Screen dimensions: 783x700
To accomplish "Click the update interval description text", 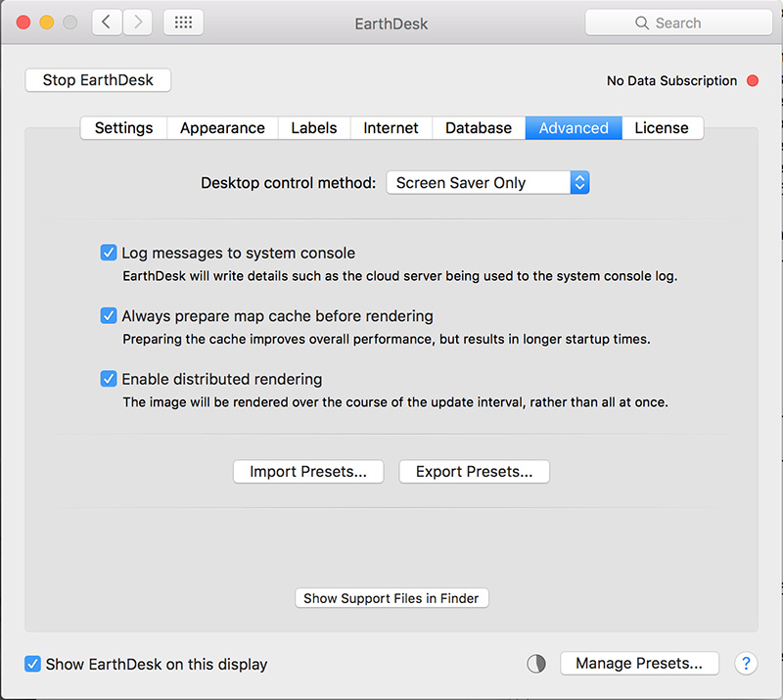I will pyautogui.click(x=395, y=402).
